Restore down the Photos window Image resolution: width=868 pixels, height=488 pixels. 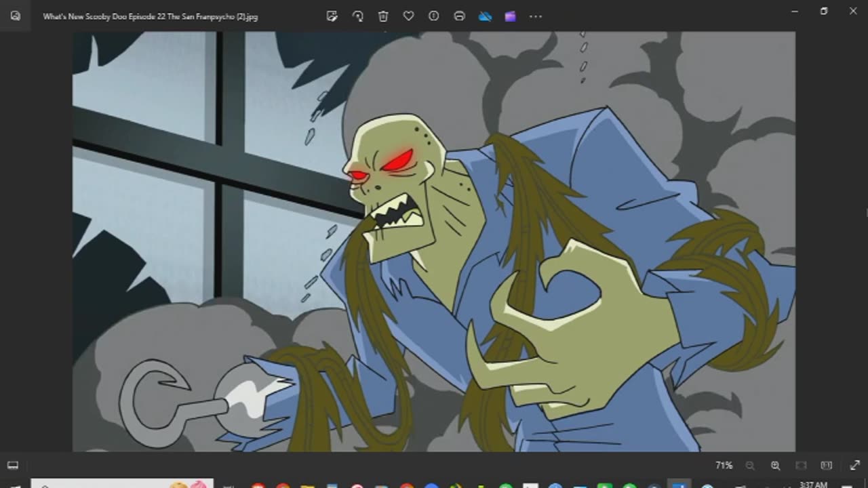824,12
